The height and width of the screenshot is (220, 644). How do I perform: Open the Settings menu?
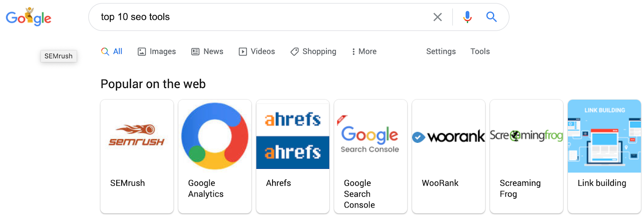(441, 51)
